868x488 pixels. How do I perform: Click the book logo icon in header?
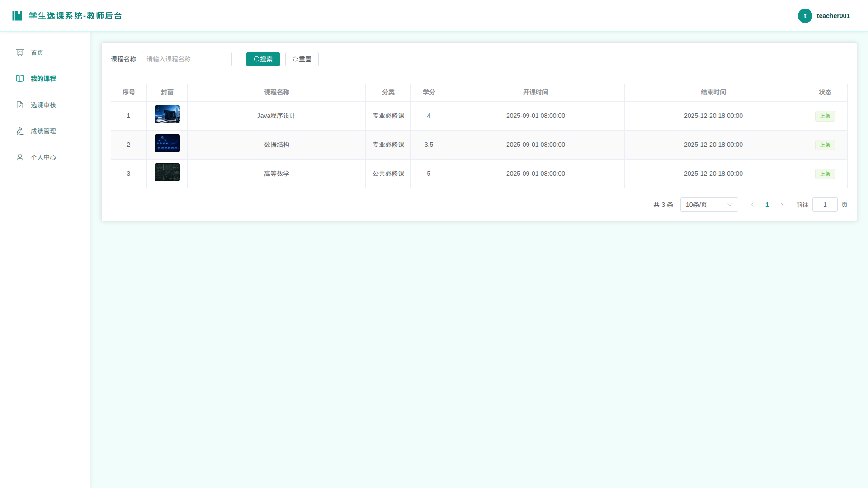[x=17, y=16]
